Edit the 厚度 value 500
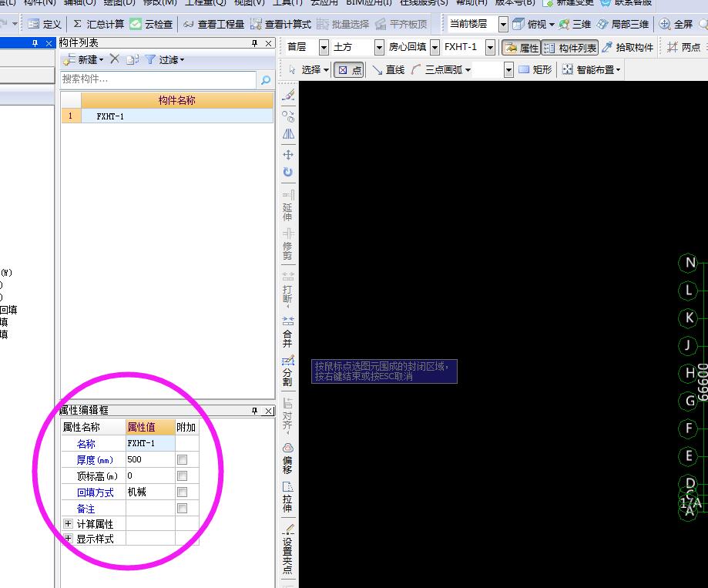The width and height of the screenshot is (708, 588). (150, 460)
